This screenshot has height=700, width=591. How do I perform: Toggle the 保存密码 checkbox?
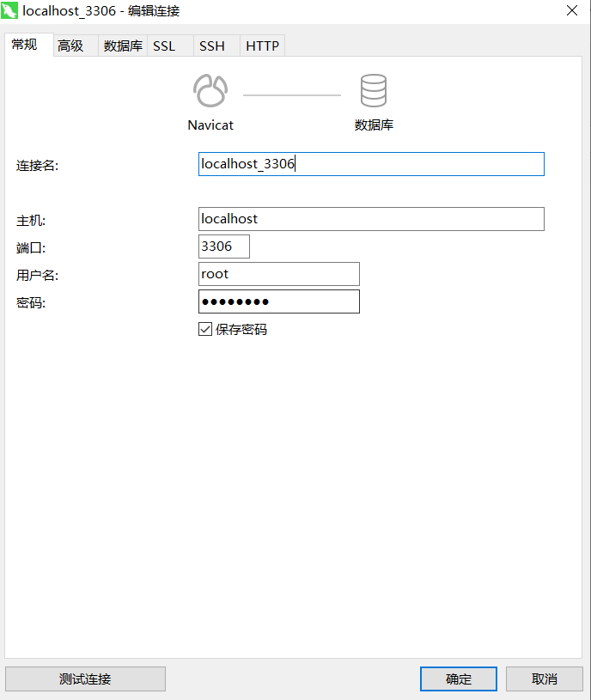click(x=205, y=329)
